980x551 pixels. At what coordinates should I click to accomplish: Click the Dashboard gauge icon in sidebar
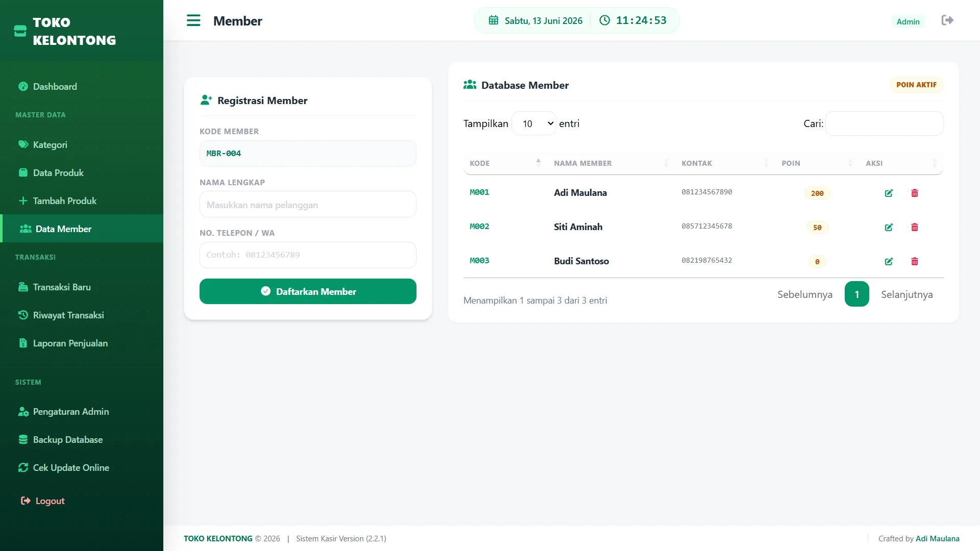coord(23,86)
